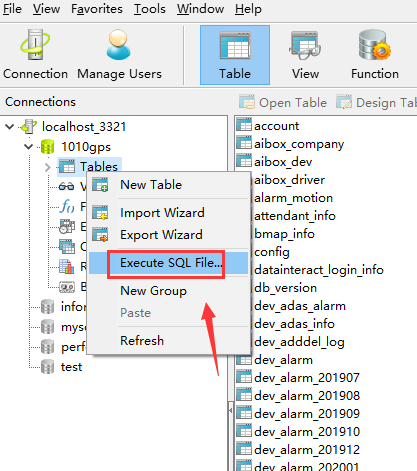Viewport: 417px width, 471px height.
Task: Select the dev_adddel_log table
Action: pyautogui.click(x=299, y=342)
